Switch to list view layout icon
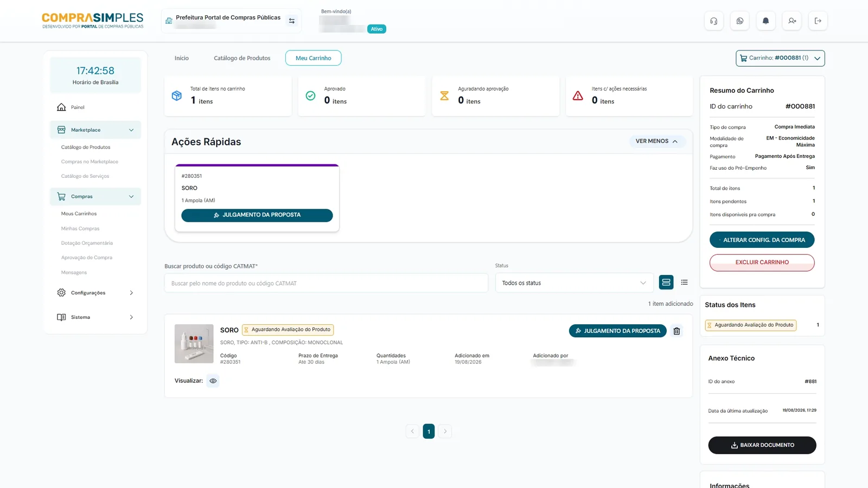Screen dimensions: 868x488 coord(684,282)
